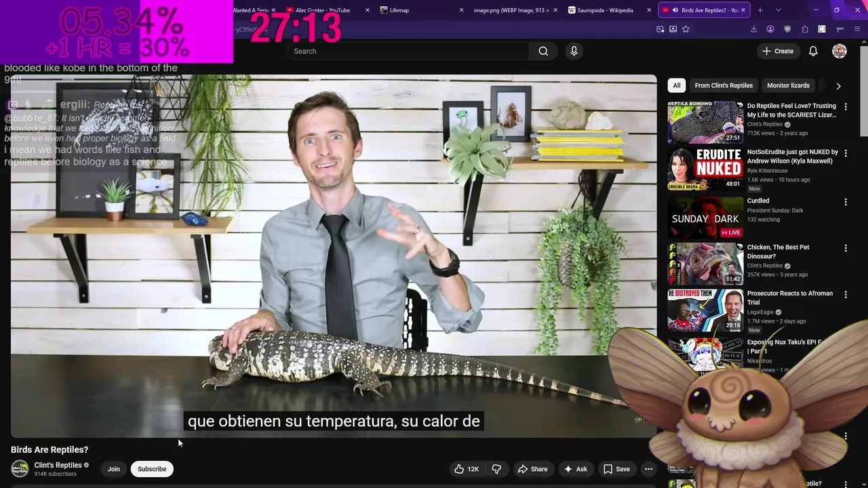The height and width of the screenshot is (488, 868).
Task: Open HE DESTROYED THEM thumbnail 29:16
Action: pos(705,310)
